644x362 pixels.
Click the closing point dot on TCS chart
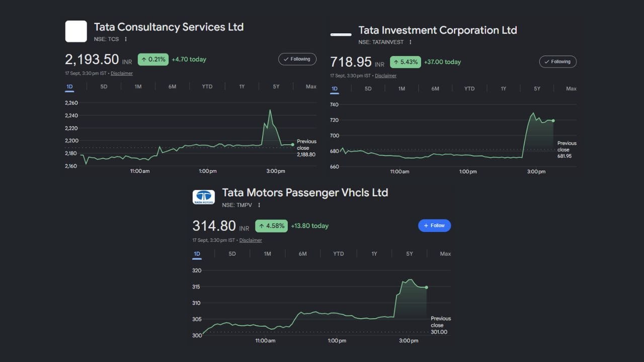pyautogui.click(x=293, y=145)
